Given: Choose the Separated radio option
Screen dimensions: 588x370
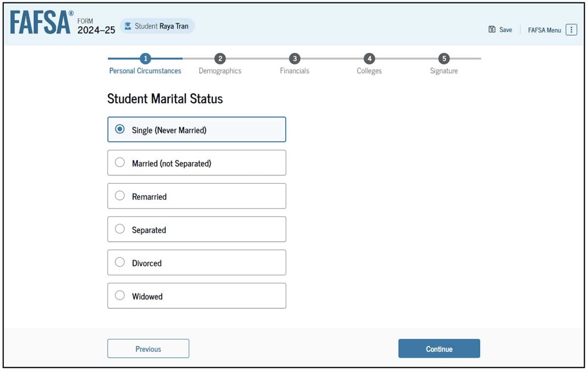Looking at the screenshot, I should pyautogui.click(x=120, y=229).
